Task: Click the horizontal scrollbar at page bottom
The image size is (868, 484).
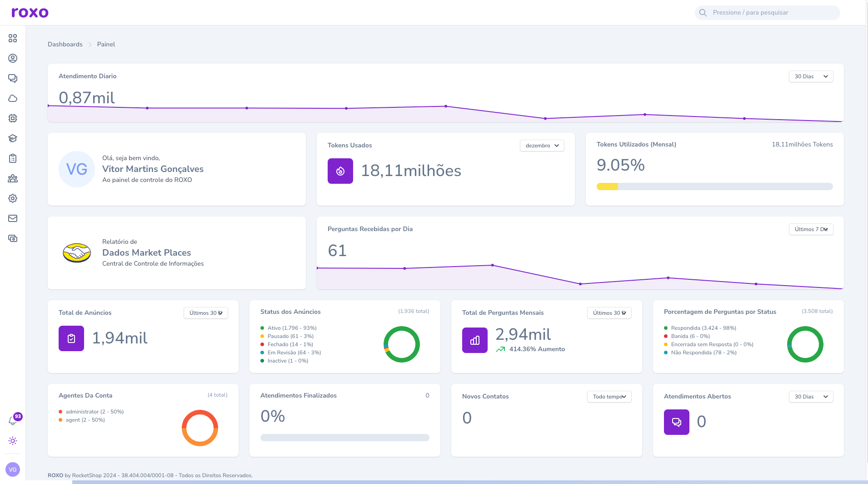Action: [470, 482]
